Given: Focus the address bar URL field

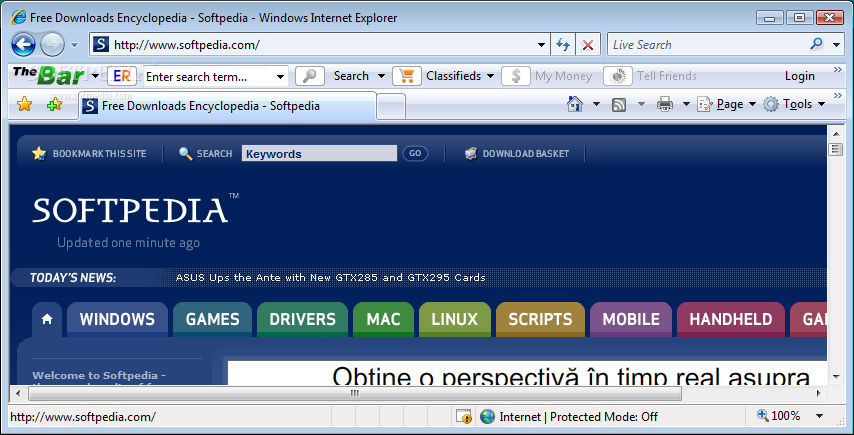Looking at the screenshot, I should (x=321, y=45).
